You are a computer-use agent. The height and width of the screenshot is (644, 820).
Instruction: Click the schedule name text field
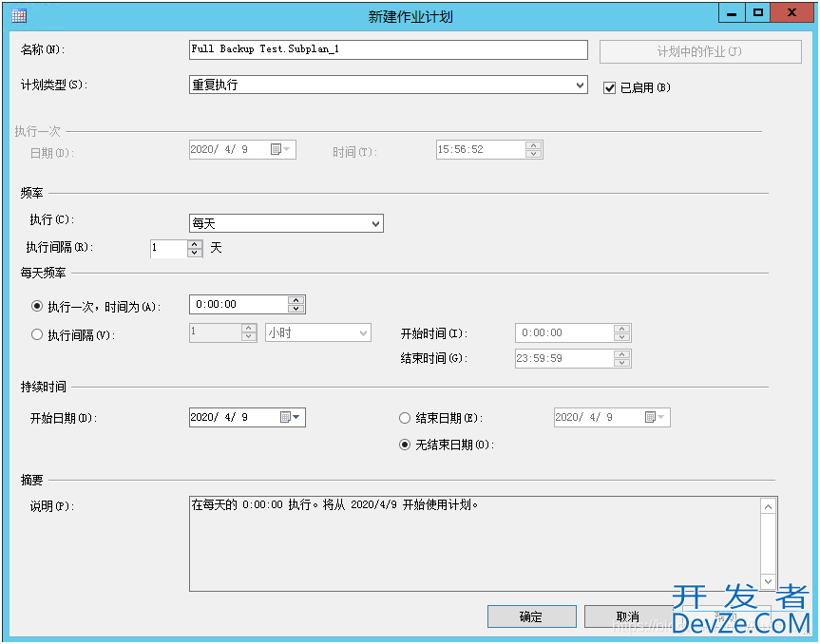(x=388, y=49)
